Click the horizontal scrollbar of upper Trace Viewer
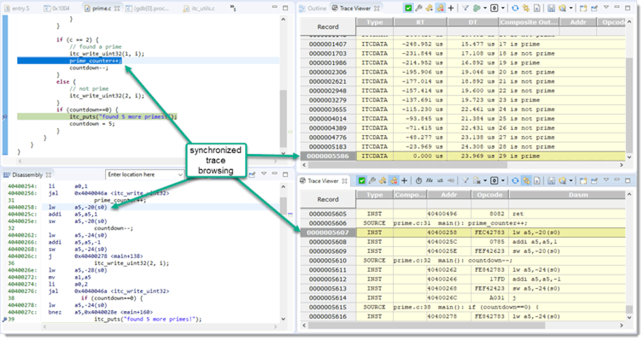The width and height of the screenshot is (644, 341). coord(408,165)
